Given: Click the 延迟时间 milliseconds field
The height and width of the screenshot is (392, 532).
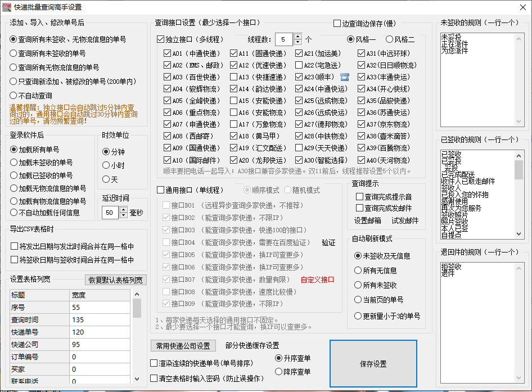Looking at the screenshot, I should tap(110, 213).
